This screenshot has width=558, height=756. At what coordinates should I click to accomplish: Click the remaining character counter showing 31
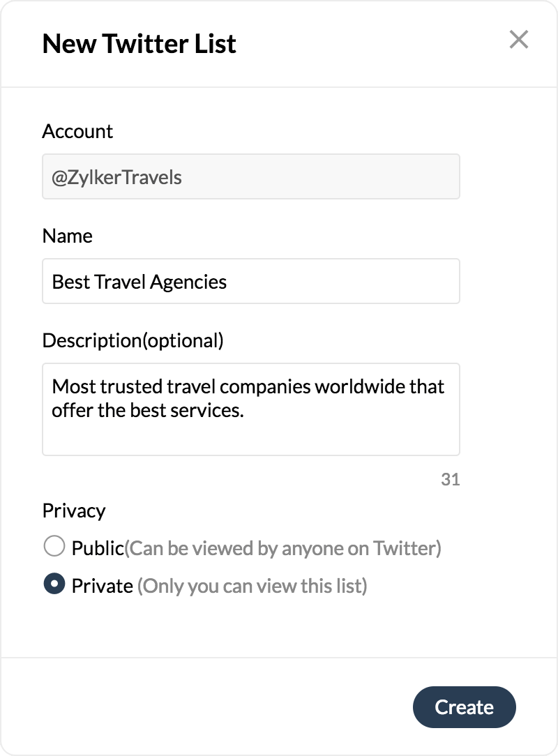[451, 480]
